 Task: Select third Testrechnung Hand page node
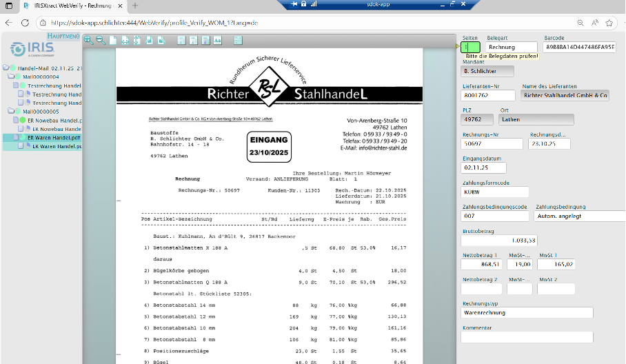click(57, 103)
